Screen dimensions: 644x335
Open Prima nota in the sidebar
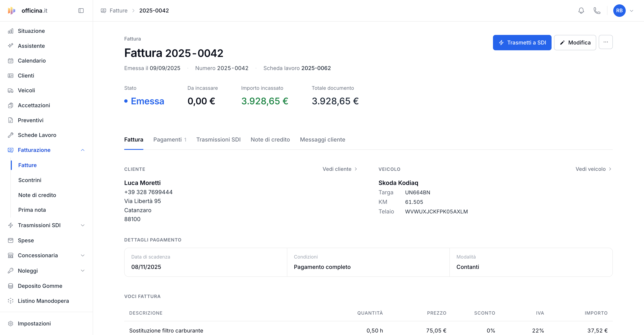tap(32, 210)
